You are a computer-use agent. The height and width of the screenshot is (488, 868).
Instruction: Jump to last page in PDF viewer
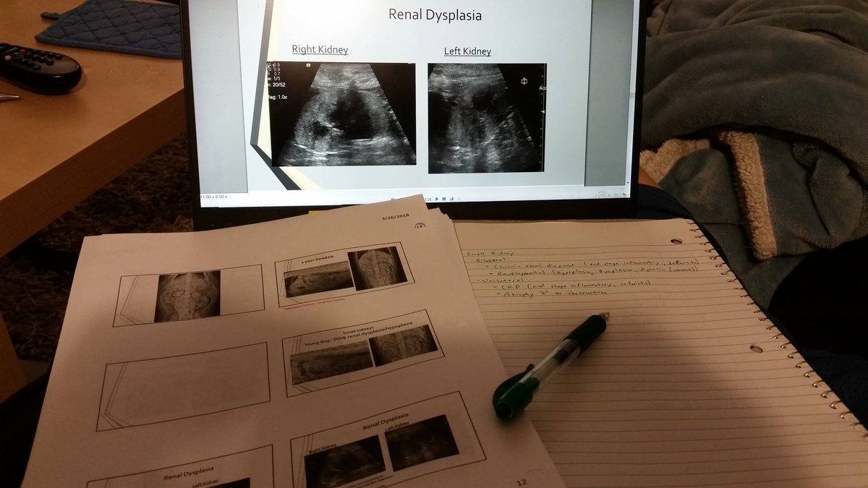(444, 199)
